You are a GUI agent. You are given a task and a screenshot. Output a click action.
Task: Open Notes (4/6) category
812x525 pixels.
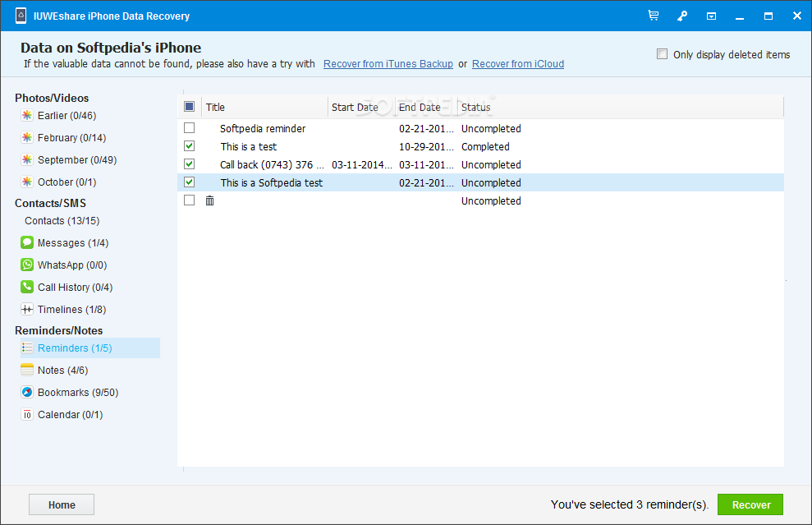(62, 371)
